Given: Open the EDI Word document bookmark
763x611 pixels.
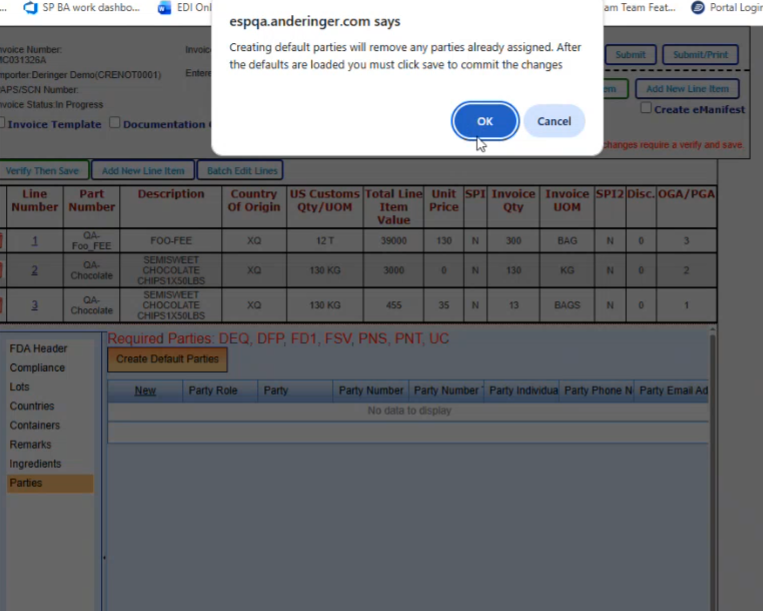Looking at the screenshot, I should tap(186, 7).
